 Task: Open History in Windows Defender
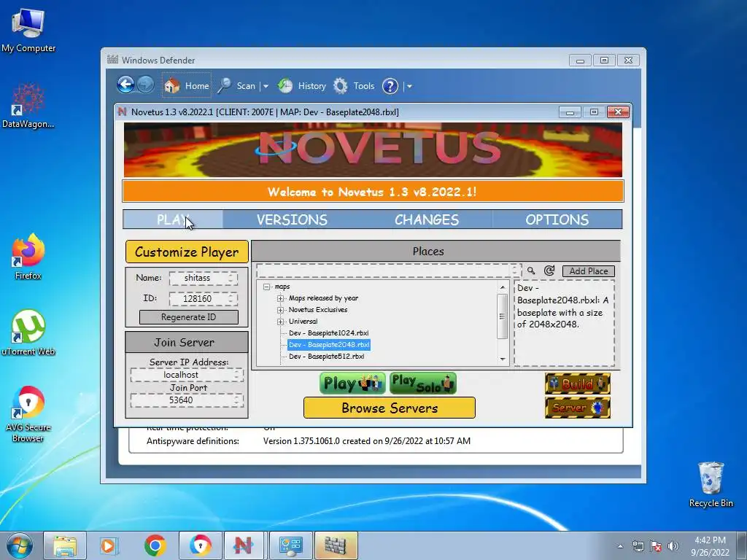[x=302, y=86]
